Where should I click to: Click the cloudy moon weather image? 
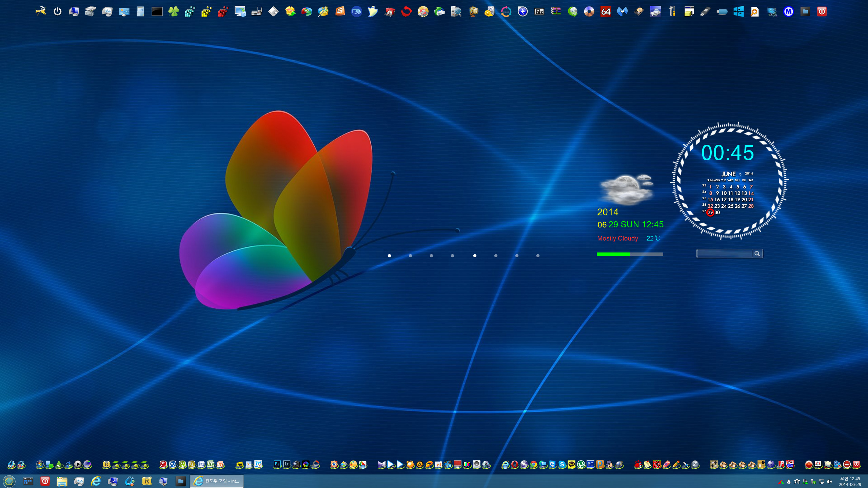click(x=627, y=189)
